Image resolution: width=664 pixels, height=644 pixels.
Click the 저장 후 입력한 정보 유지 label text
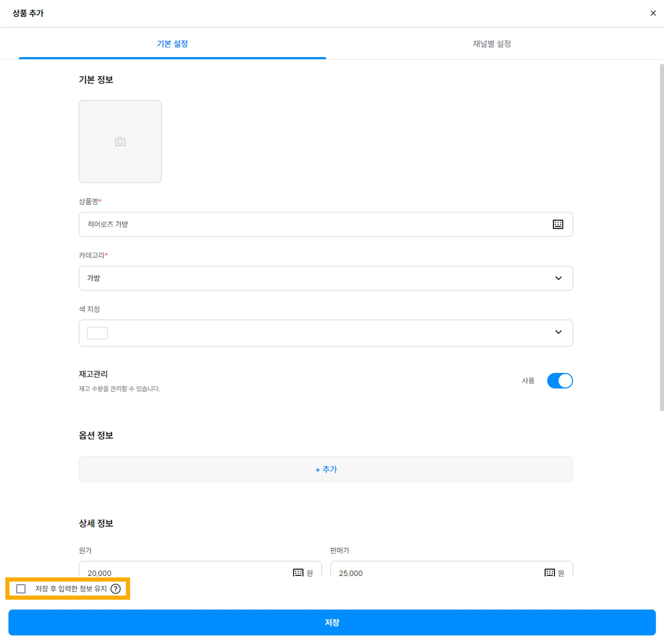[71, 589]
